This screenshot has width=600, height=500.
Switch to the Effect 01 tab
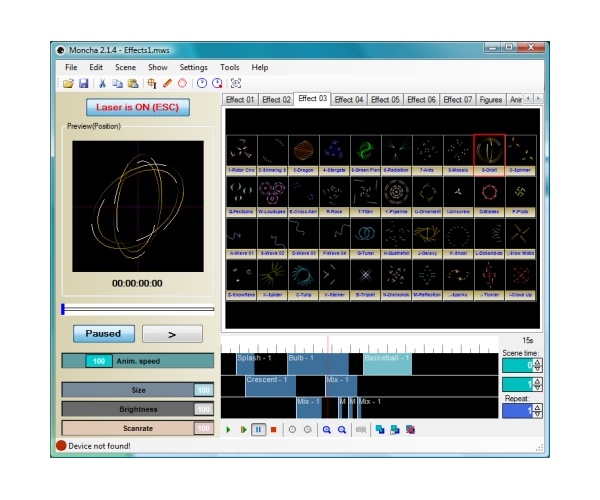240,100
